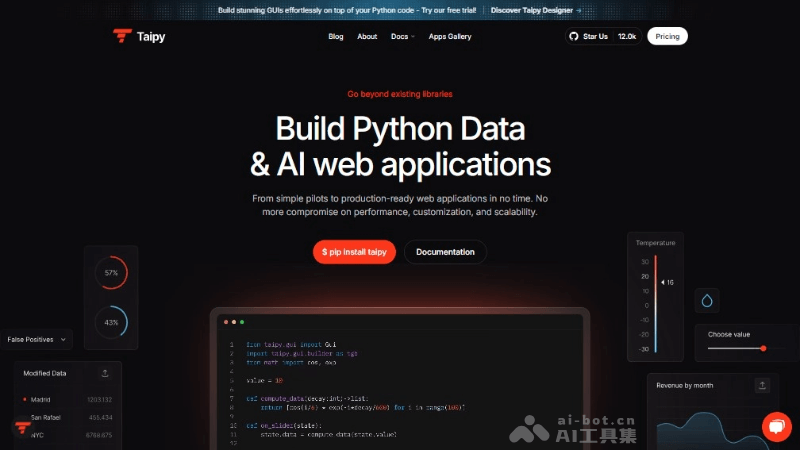Open the chat support bubble
Image resolution: width=800 pixels, height=450 pixels.
776,426
